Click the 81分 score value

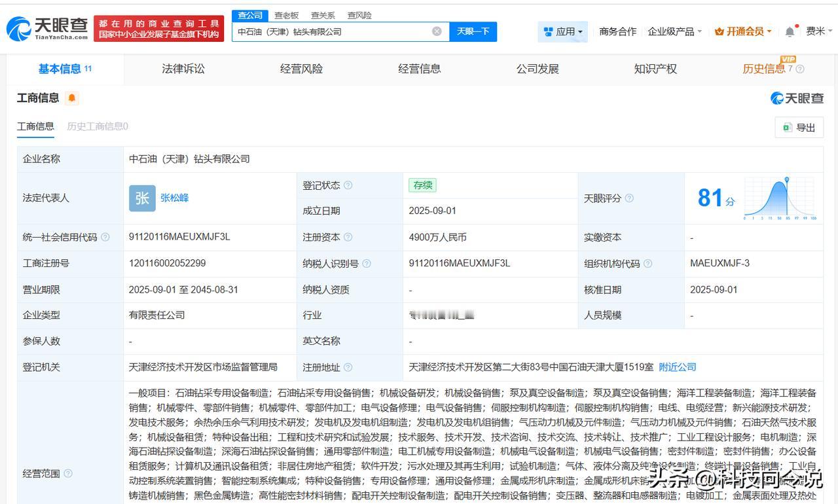tap(716, 198)
